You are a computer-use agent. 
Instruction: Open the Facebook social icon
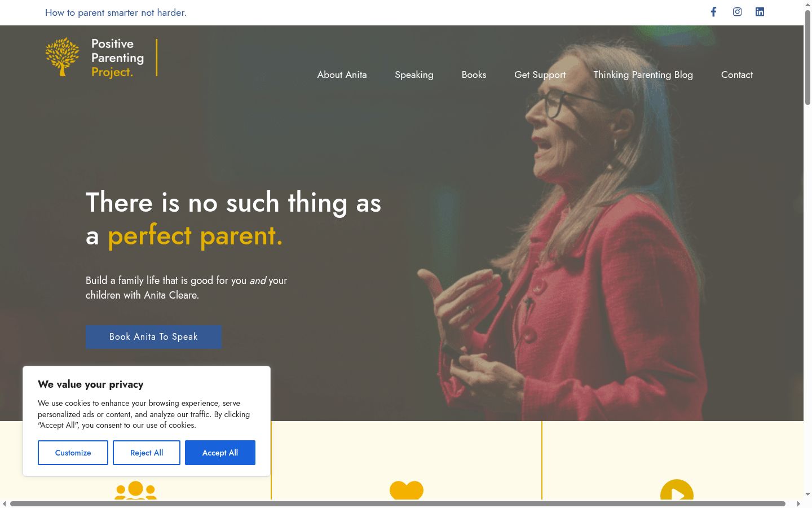[713, 12]
